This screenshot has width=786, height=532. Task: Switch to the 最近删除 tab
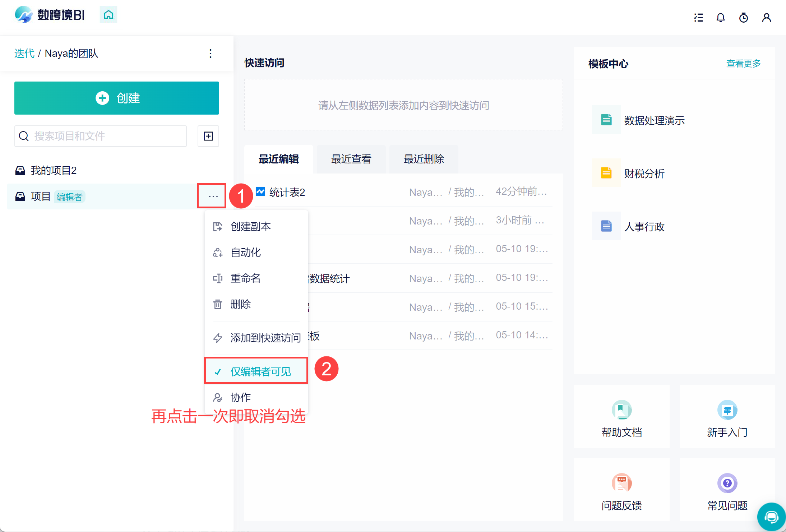[424, 159]
